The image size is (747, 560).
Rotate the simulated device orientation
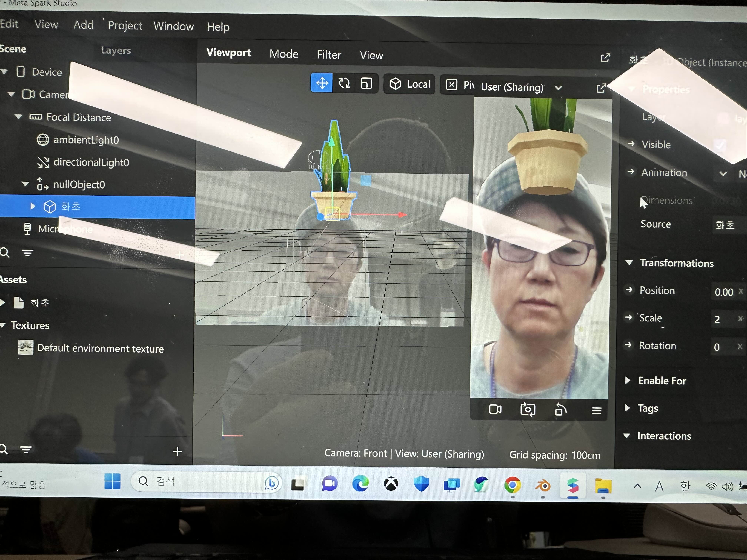(x=561, y=410)
